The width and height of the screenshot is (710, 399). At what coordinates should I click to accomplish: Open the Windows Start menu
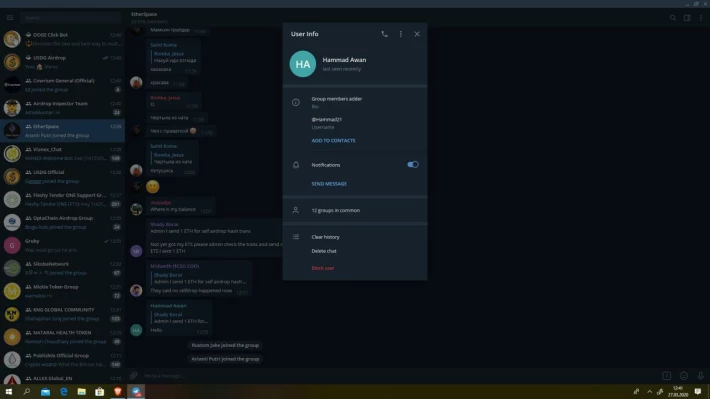pos(9,392)
